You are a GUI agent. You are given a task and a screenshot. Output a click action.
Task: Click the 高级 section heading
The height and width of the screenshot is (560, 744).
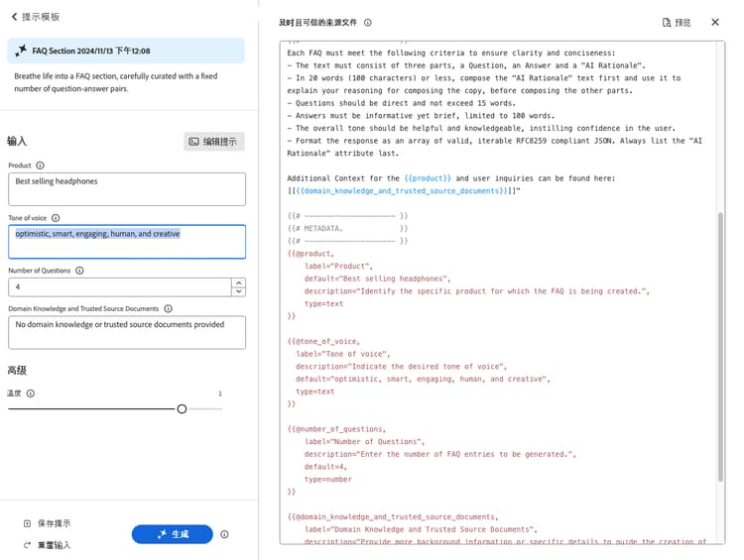[17, 371]
